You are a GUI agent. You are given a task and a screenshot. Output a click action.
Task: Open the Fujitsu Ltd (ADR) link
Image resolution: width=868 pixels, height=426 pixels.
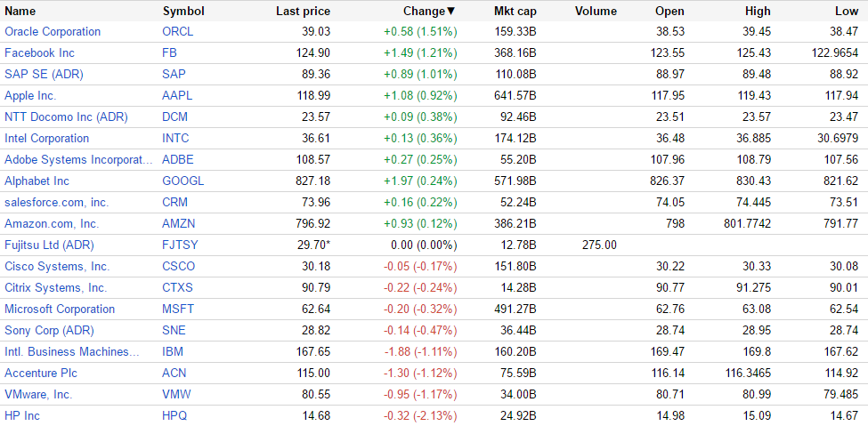tap(49, 245)
